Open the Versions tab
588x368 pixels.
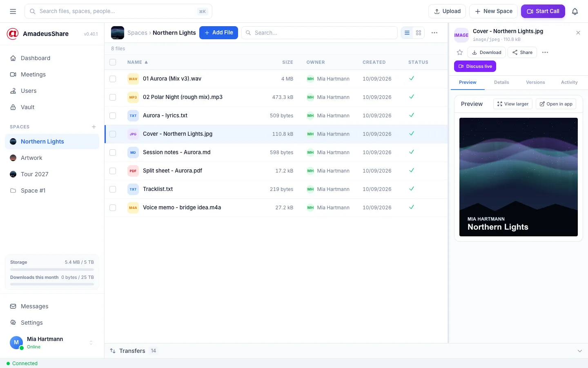click(535, 82)
